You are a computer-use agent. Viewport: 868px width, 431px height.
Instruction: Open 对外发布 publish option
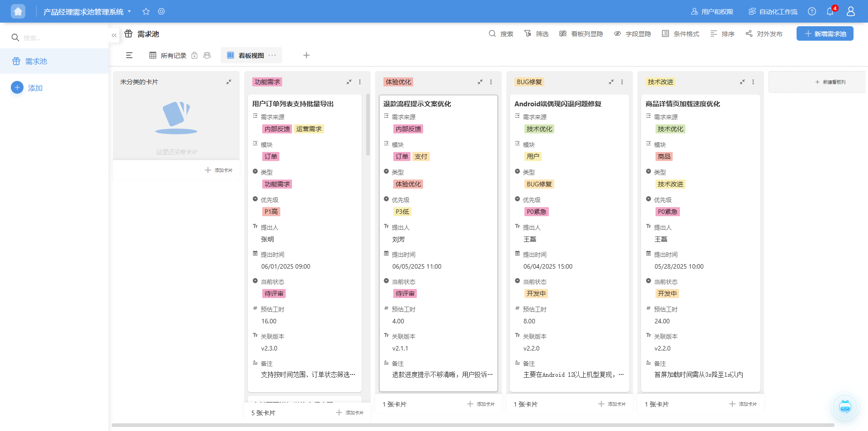tap(764, 34)
